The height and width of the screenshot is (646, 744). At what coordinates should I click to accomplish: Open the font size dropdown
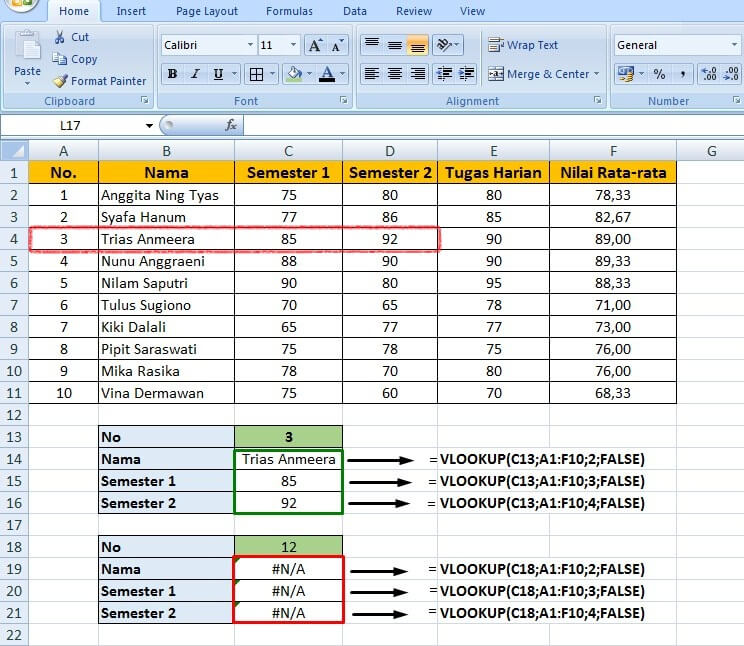point(293,45)
